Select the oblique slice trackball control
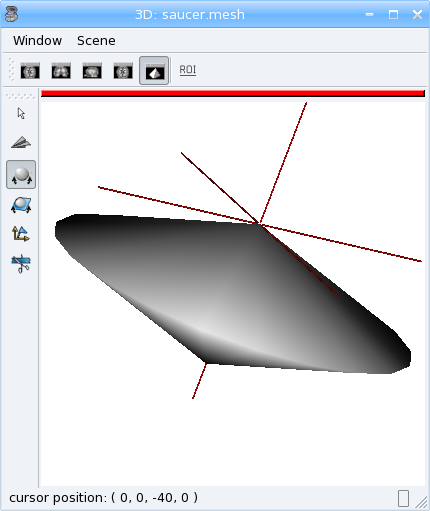The height and width of the screenshot is (511, 430). pyautogui.click(x=21, y=205)
